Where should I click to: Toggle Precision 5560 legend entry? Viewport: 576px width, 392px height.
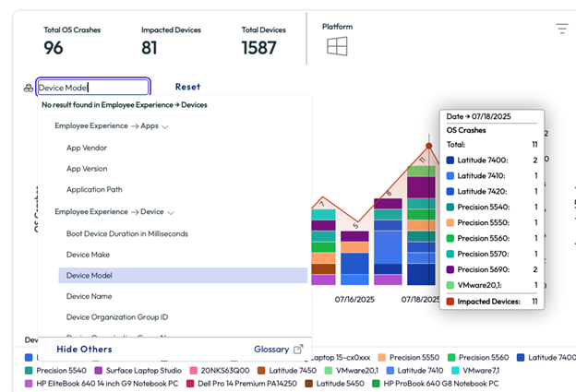click(x=478, y=358)
